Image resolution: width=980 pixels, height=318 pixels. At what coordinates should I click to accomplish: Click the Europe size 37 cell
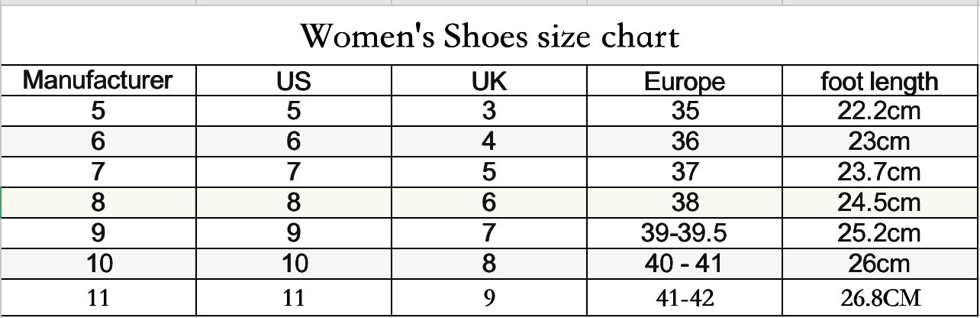685,172
